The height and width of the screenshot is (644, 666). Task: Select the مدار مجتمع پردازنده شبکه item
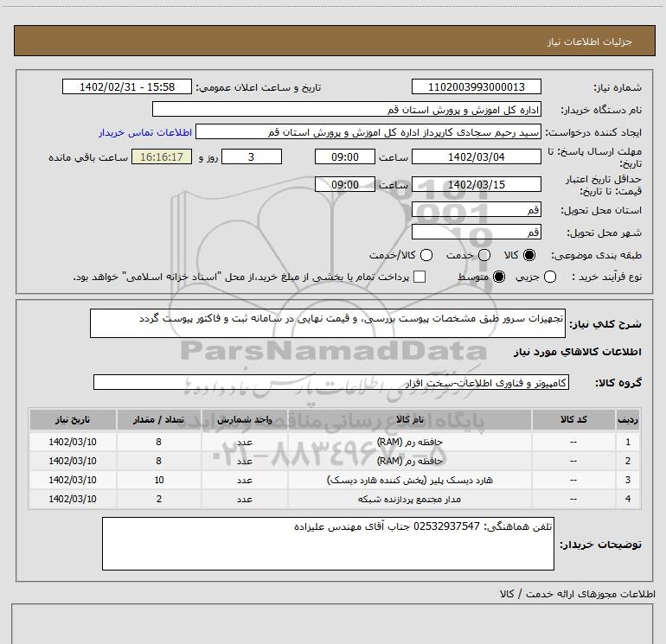coord(409,500)
